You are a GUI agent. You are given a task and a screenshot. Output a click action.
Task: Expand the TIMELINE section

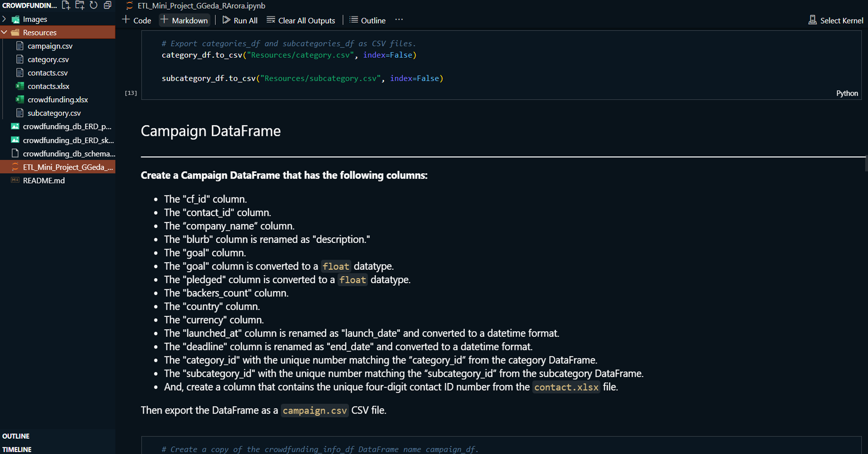[x=17, y=449]
